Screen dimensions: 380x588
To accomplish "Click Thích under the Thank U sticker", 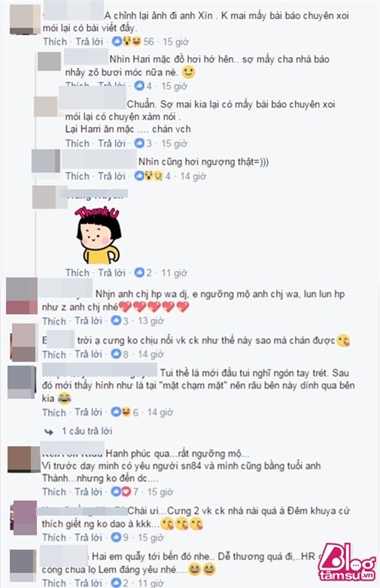I will pos(78,273).
